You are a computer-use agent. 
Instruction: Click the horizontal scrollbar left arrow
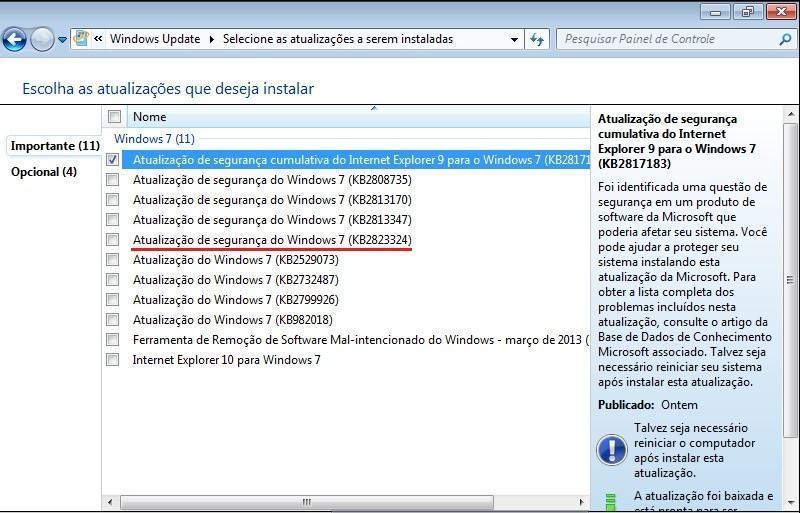click(109, 502)
